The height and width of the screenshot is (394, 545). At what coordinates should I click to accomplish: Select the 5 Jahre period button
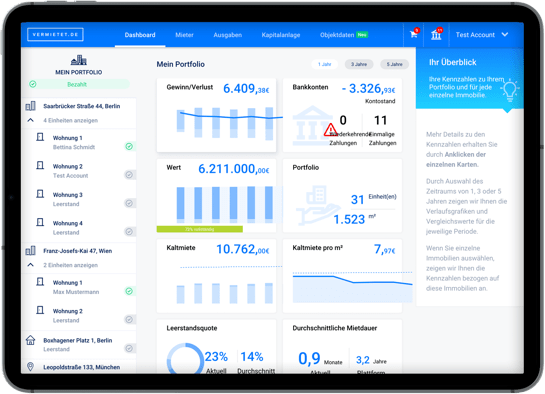(x=394, y=64)
